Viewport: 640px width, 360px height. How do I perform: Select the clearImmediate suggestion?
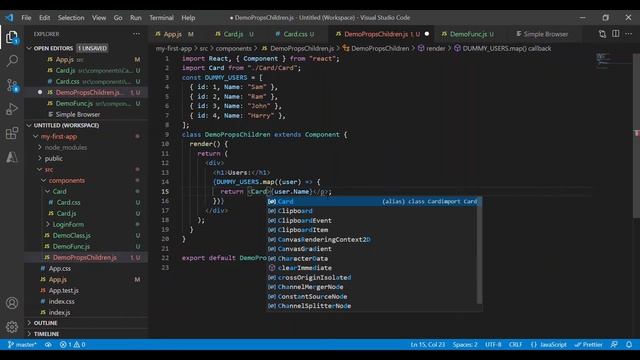[371, 268]
